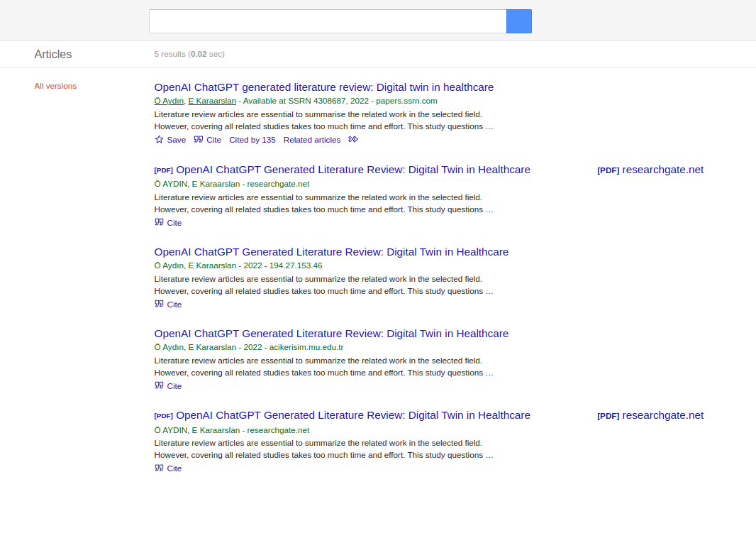
Task: Open result hosted at acikerisim.mu.edu.tr
Action: click(x=331, y=334)
